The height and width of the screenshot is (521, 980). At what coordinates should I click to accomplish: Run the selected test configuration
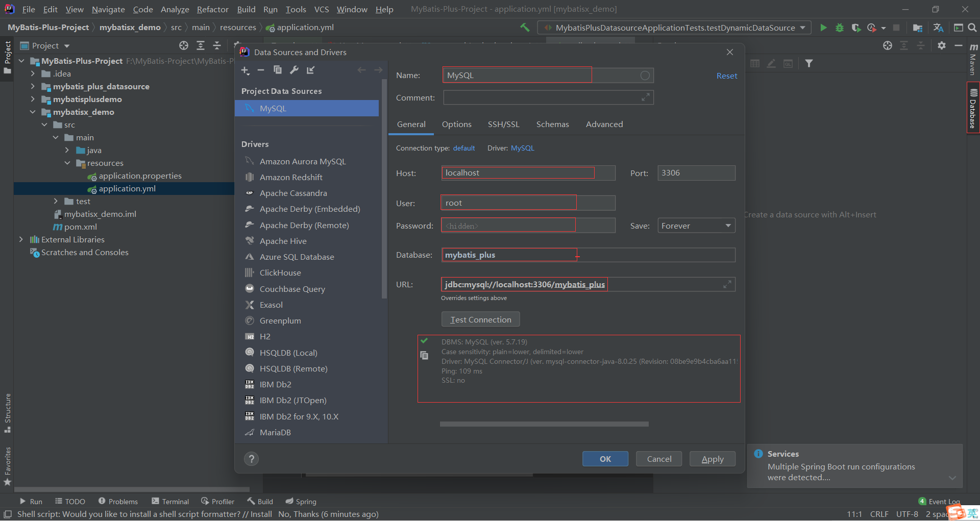[823, 28]
